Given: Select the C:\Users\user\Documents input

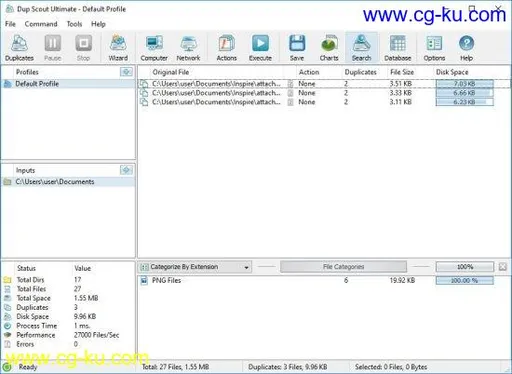Looking at the screenshot, I should tap(68, 182).
